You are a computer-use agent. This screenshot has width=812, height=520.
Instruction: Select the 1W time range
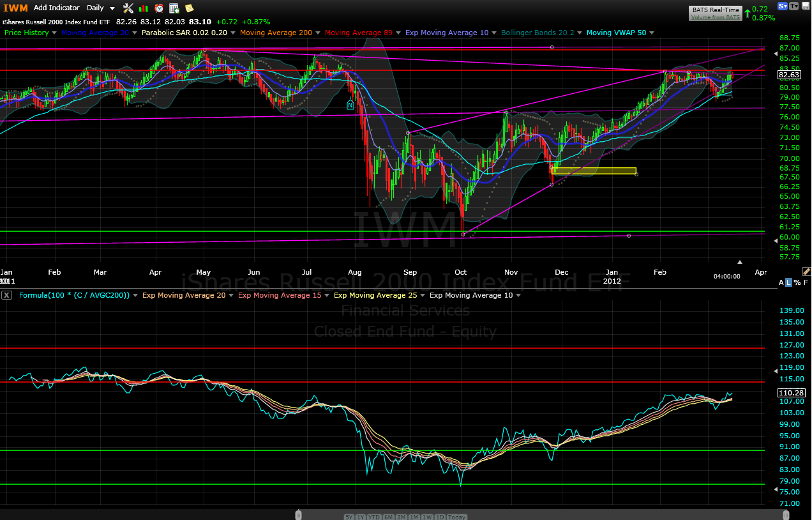coord(428,517)
